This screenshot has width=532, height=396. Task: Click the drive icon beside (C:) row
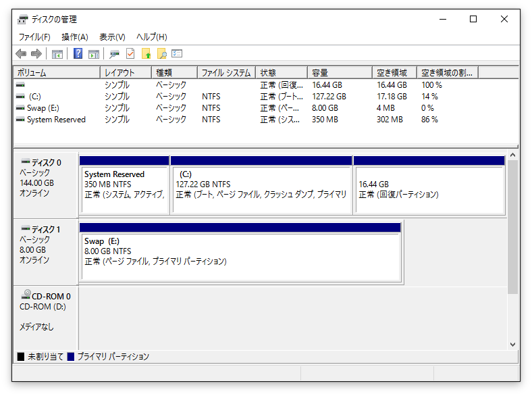click(20, 97)
